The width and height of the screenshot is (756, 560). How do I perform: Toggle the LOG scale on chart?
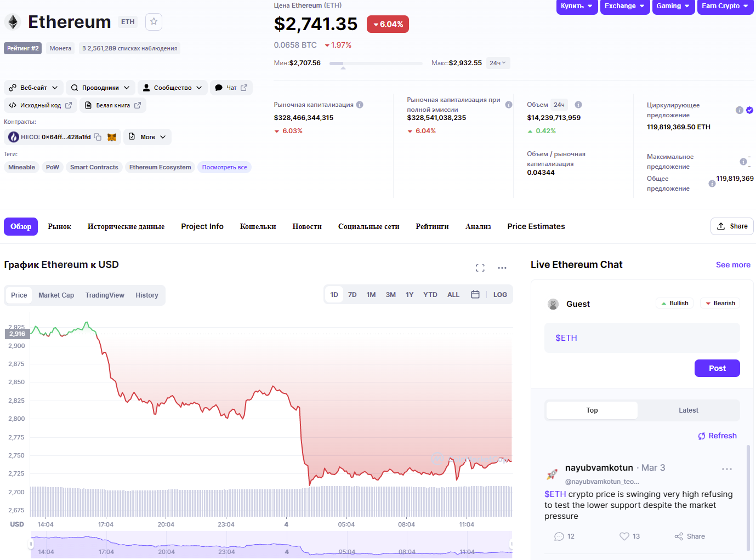click(500, 295)
